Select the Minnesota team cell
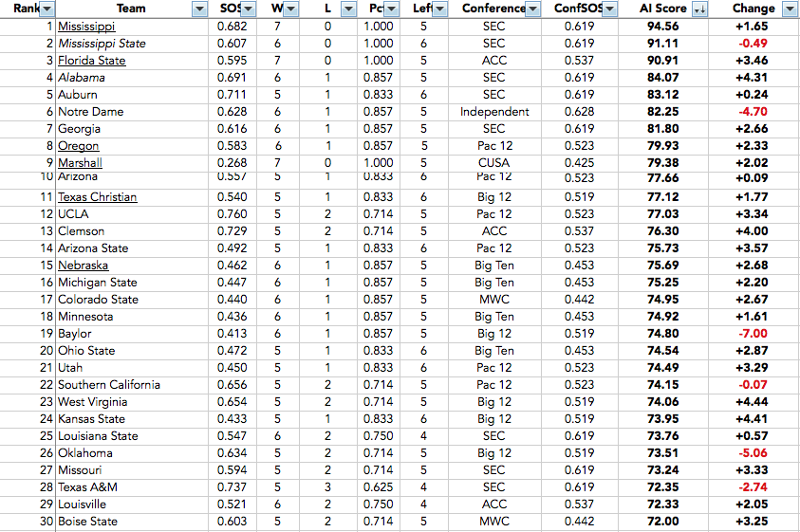Viewport: 800px width, 532px height. coord(132,317)
